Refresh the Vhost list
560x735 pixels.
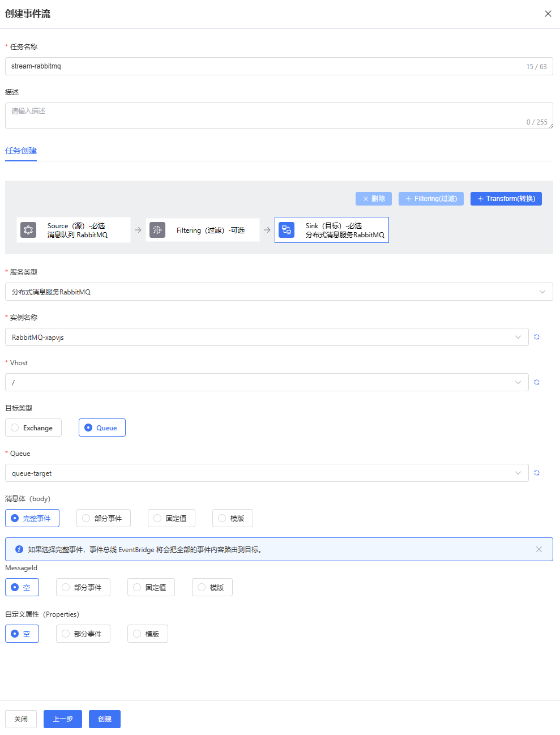[537, 382]
